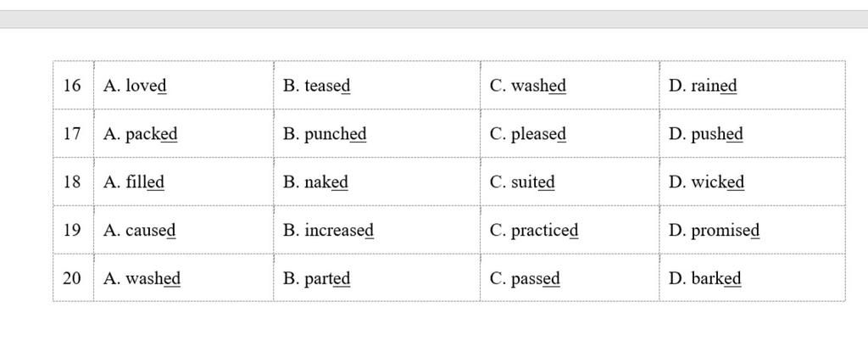Click 'washed' in row 20 column A
868x352 pixels.
tap(153, 279)
